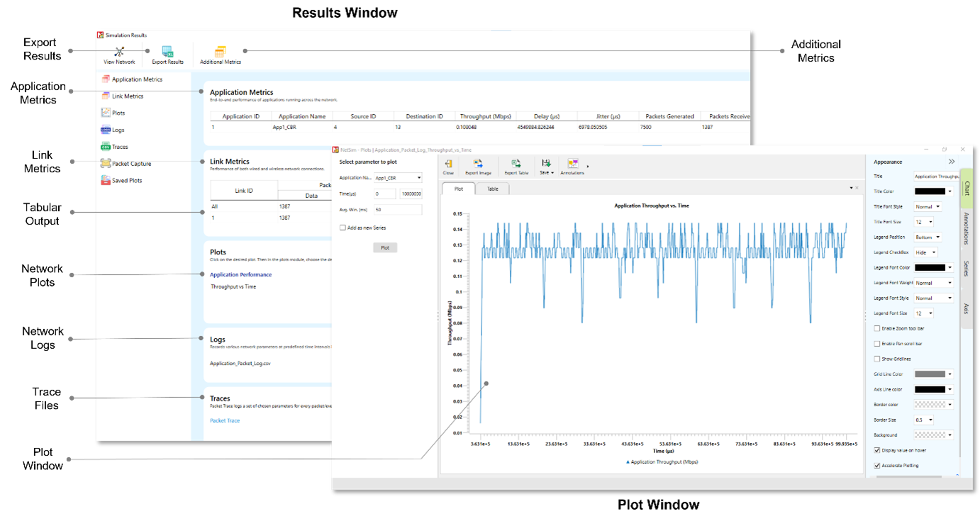This screenshot has width=980, height=521.
Task: Click the Close icon in plot toolbar
Action: (448, 164)
